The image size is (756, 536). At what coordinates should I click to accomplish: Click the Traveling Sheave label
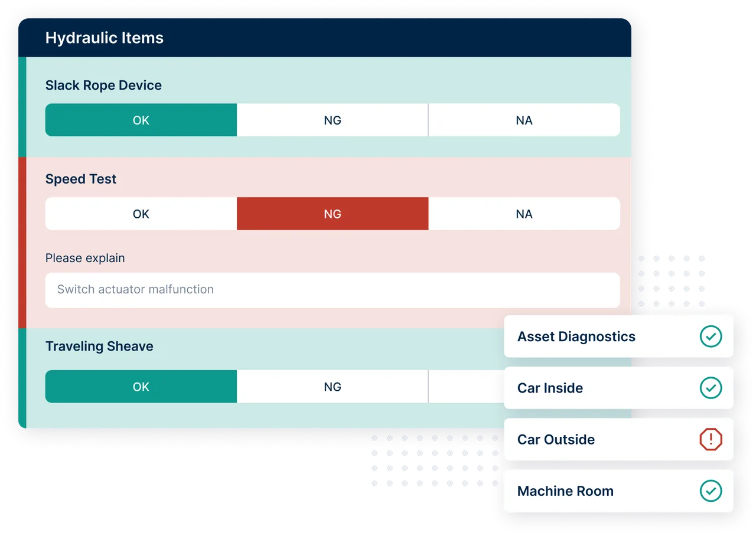99,347
